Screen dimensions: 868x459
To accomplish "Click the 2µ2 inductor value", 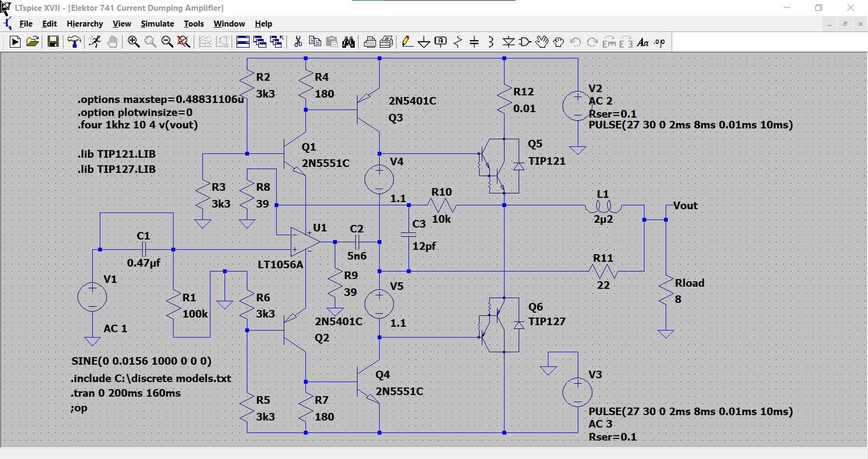I will pos(603,219).
